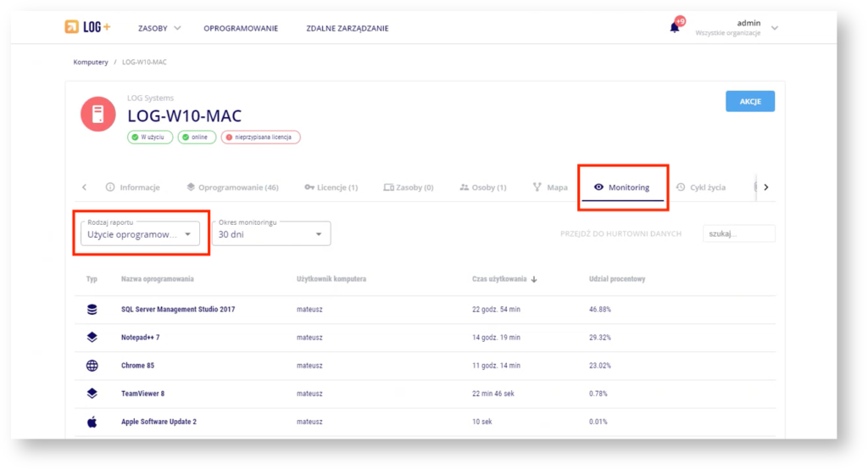
Task: Switch to the Licencje (1) tab
Action: tap(331, 187)
